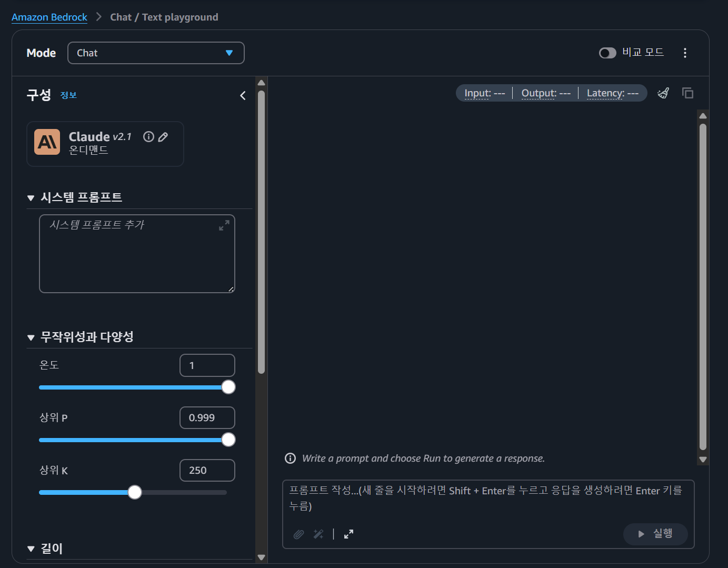Image resolution: width=728 pixels, height=568 pixels.
Task: Click the 상위 P value field showing 0.999
Action: (x=207, y=418)
